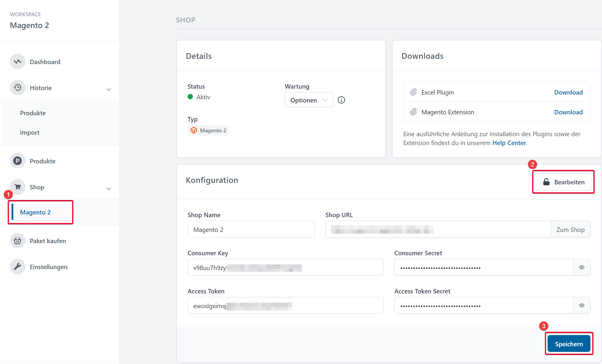This screenshot has width=602, height=364.
Task: Click the Magento 2 type logo badge
Action: (208, 130)
